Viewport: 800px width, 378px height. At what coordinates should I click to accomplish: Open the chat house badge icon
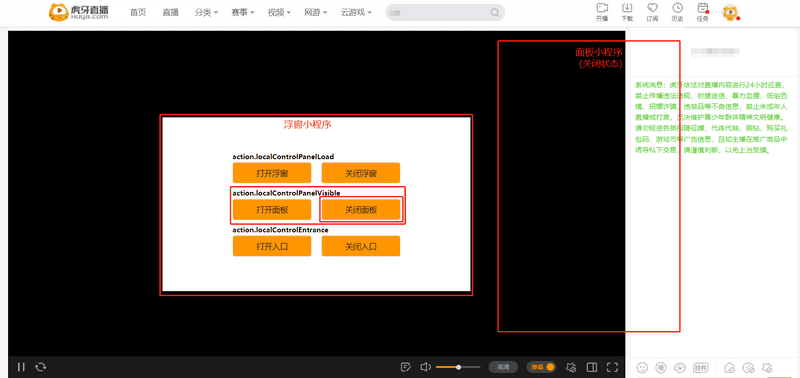click(x=730, y=367)
